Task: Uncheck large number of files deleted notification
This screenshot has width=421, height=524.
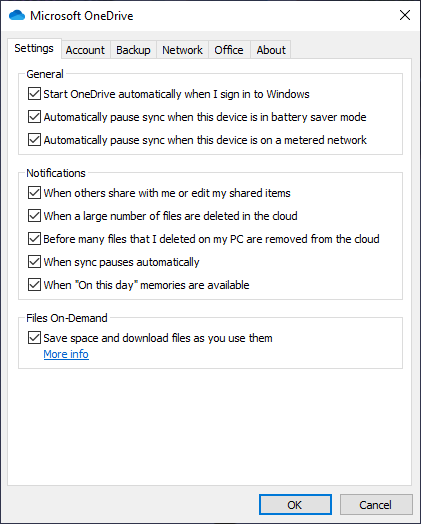Action: 34,216
